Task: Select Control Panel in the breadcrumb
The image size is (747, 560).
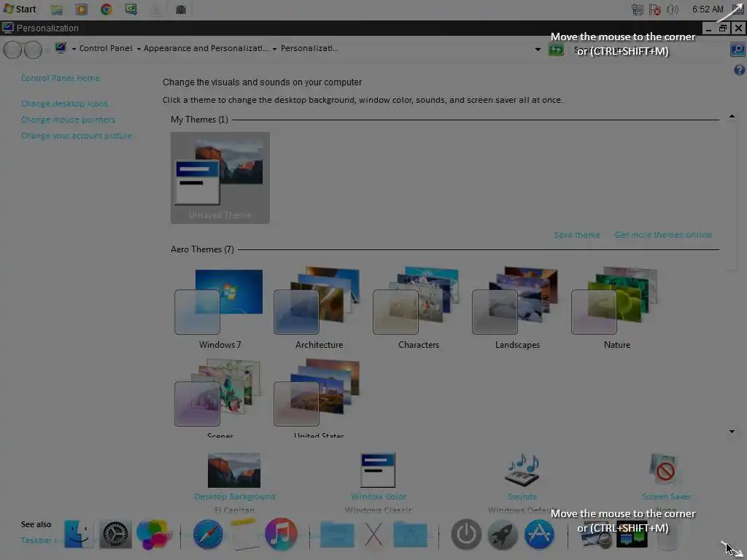Action: (x=106, y=48)
